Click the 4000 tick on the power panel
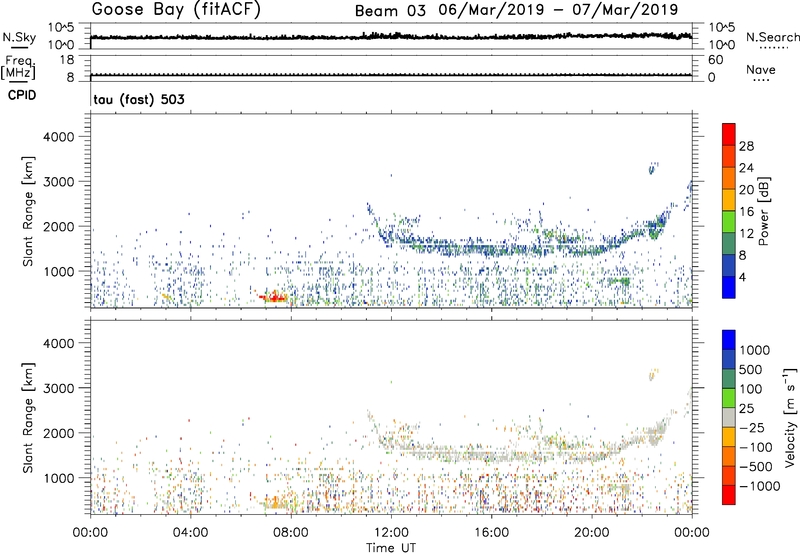The width and height of the screenshot is (800, 554). pos(58,137)
